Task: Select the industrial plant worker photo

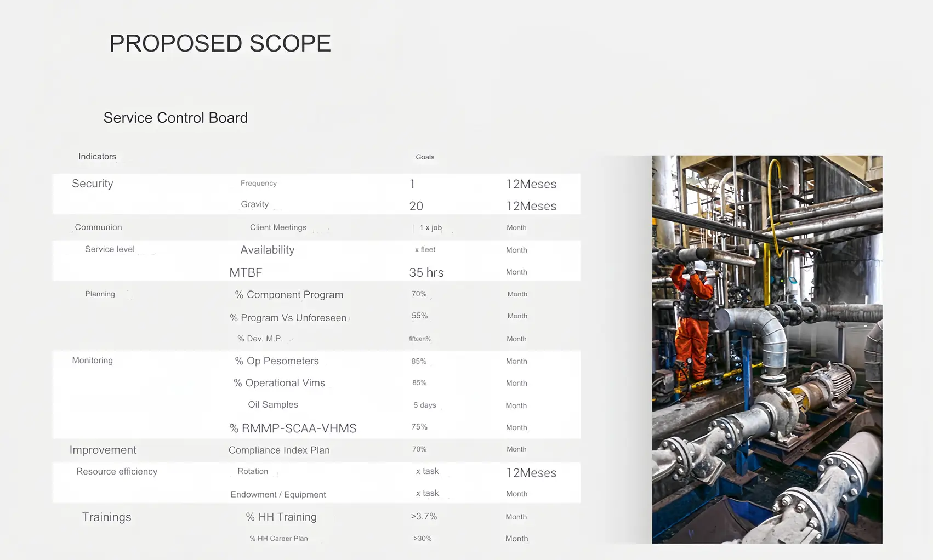Action: pos(767,350)
